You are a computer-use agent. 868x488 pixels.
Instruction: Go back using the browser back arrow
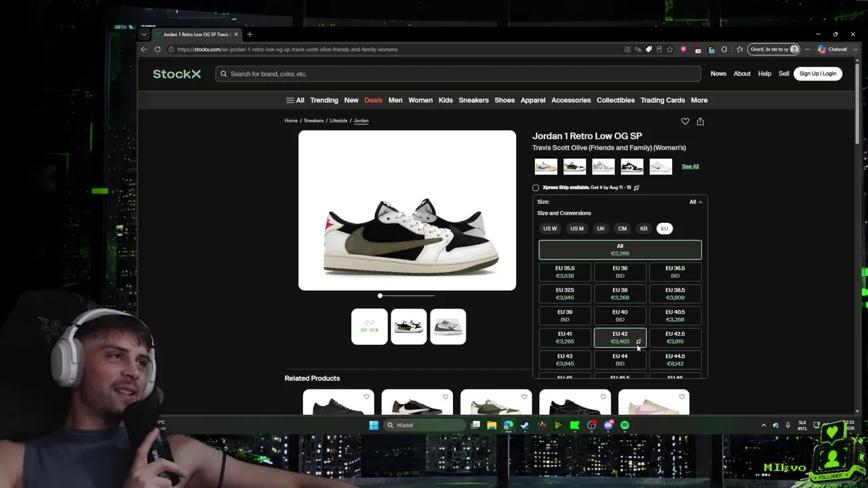144,49
